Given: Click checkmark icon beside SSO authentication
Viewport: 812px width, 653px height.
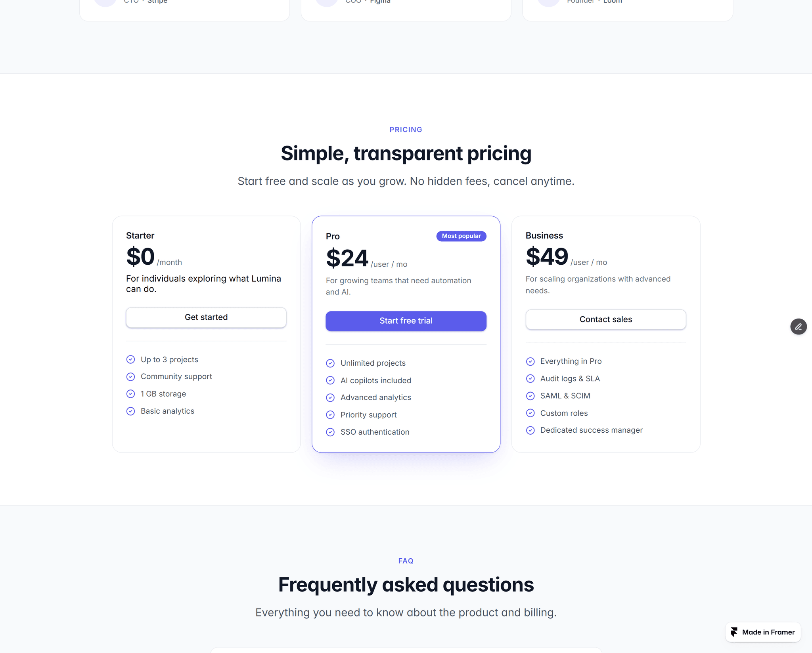Looking at the screenshot, I should point(330,432).
